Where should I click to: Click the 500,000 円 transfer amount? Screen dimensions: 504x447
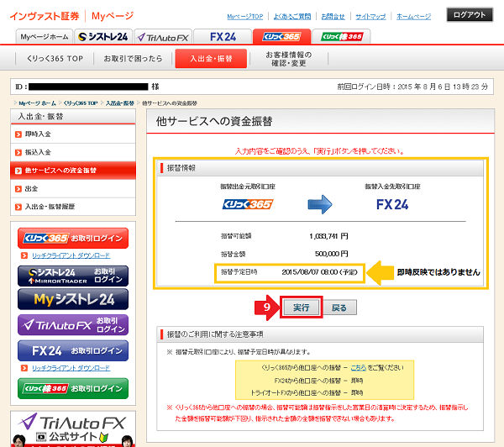point(332,254)
